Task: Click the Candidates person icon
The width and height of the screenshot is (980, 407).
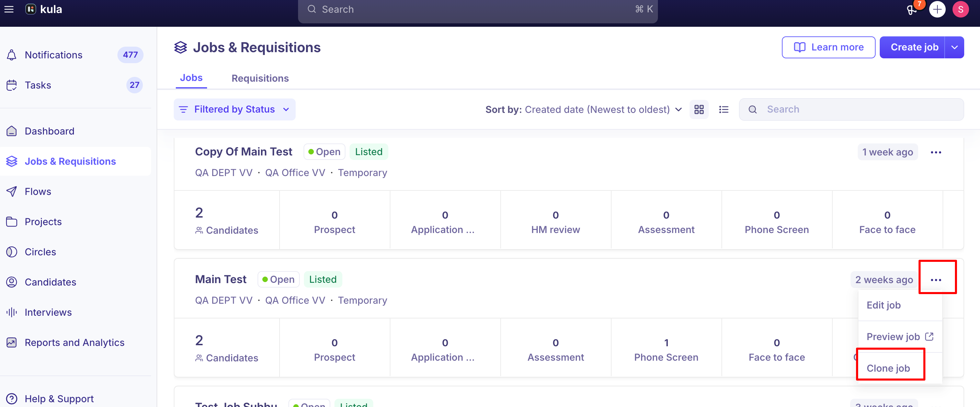Action: tap(12, 282)
